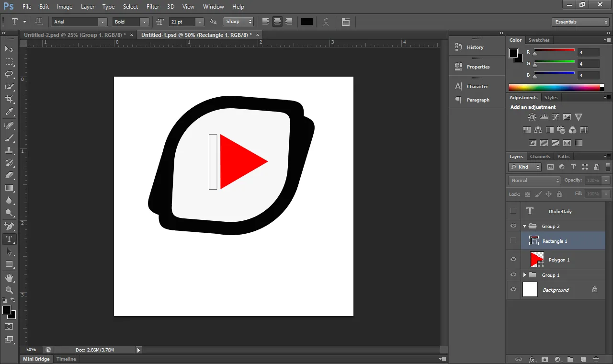Click the Create new layer icon

583,359
